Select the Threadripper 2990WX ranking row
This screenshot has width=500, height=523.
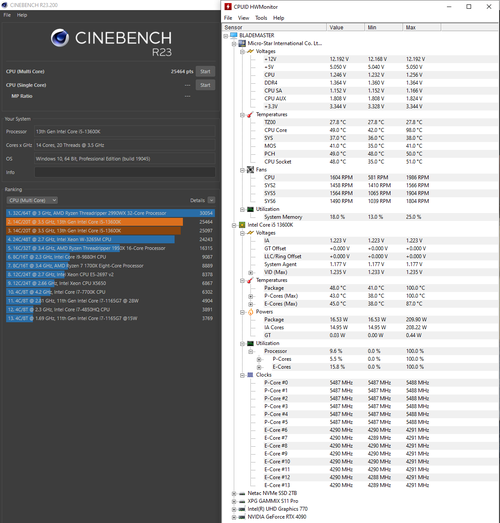[x=110, y=213]
